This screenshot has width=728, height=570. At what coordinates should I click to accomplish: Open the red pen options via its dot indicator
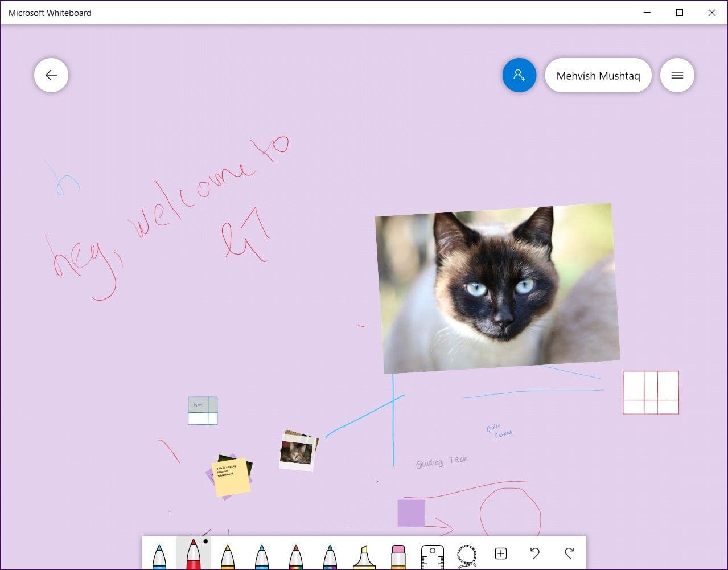(205, 543)
